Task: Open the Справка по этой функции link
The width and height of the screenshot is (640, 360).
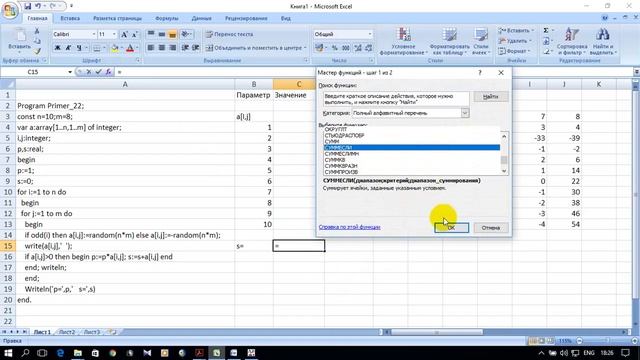Action: (x=349, y=227)
